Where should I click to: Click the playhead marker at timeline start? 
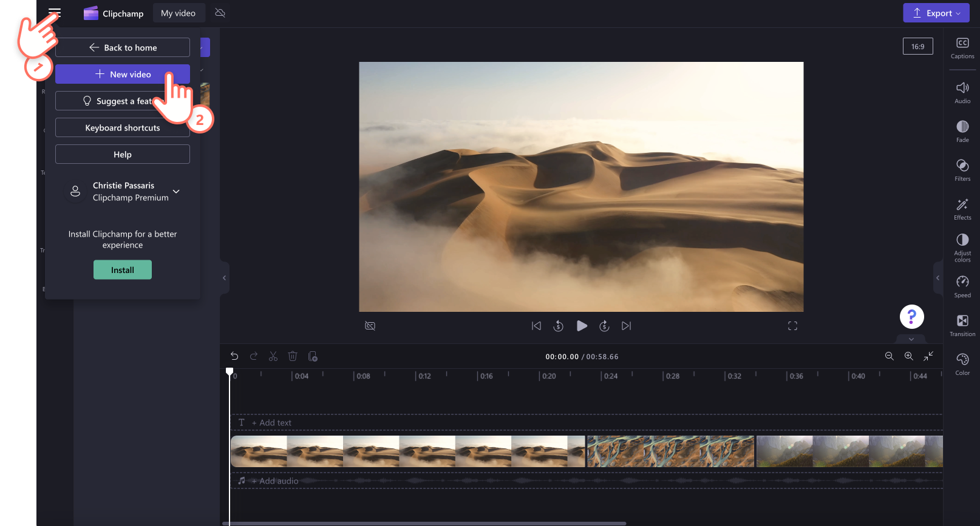coord(230,371)
